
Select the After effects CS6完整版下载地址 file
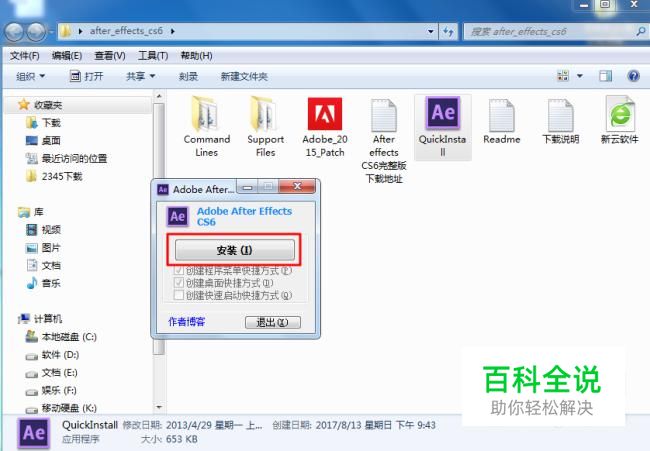pos(384,141)
